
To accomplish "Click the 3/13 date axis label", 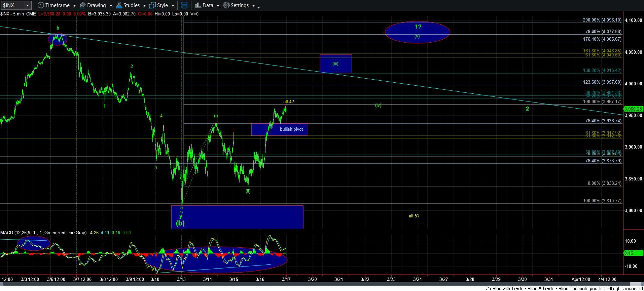I will click(181, 279).
